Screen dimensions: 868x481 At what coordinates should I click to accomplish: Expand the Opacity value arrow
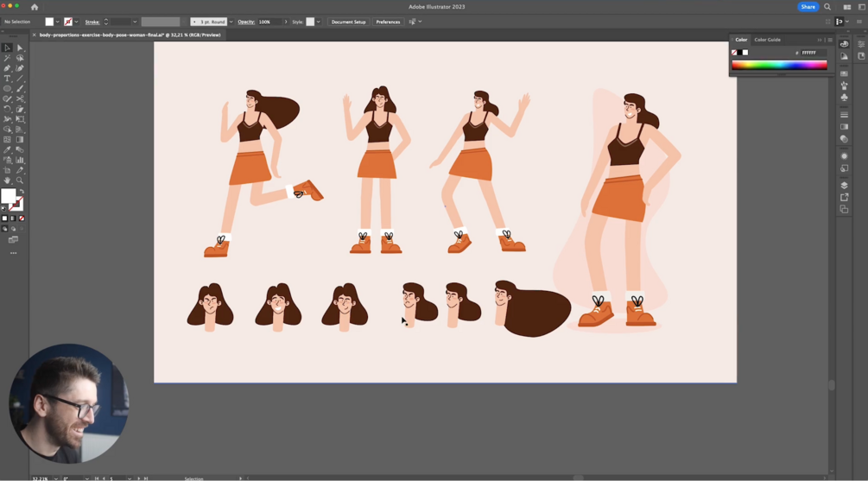click(286, 22)
